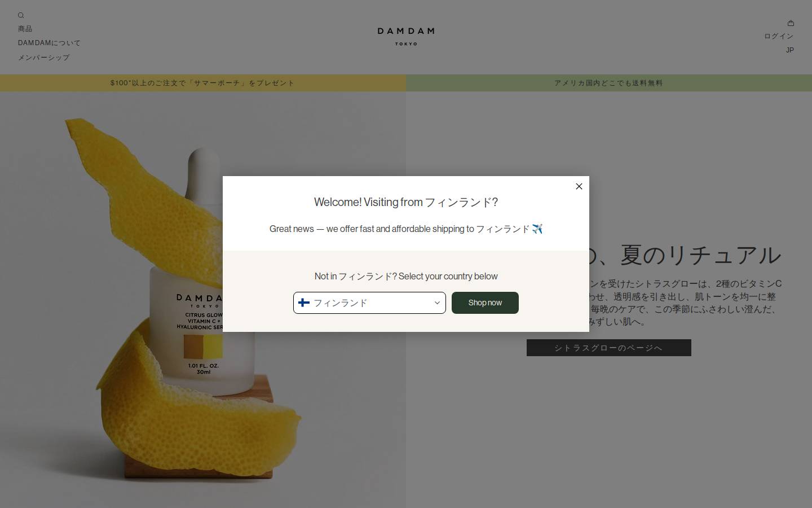Open the 商品 menu
The width and height of the screenshot is (812, 508).
point(25,29)
